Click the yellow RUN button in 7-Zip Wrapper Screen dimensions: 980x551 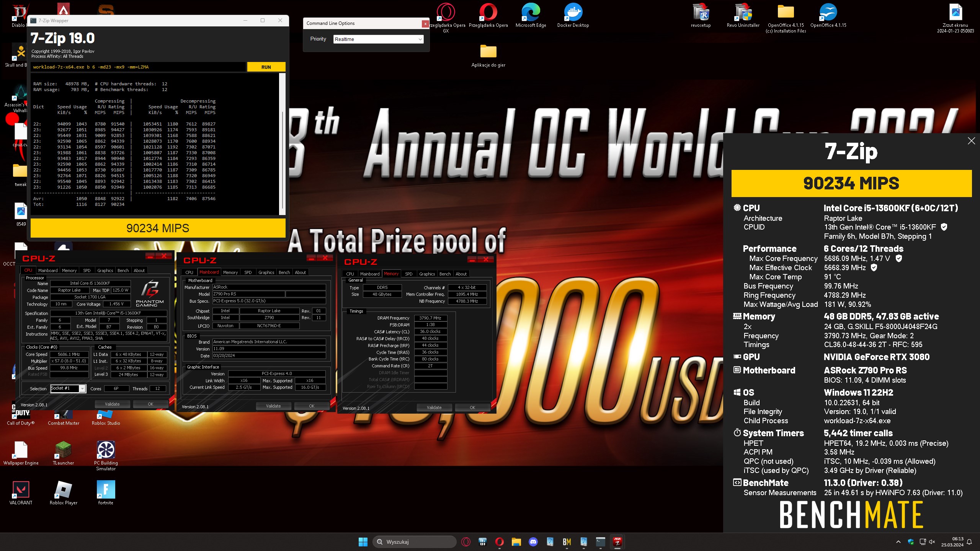[x=266, y=67]
